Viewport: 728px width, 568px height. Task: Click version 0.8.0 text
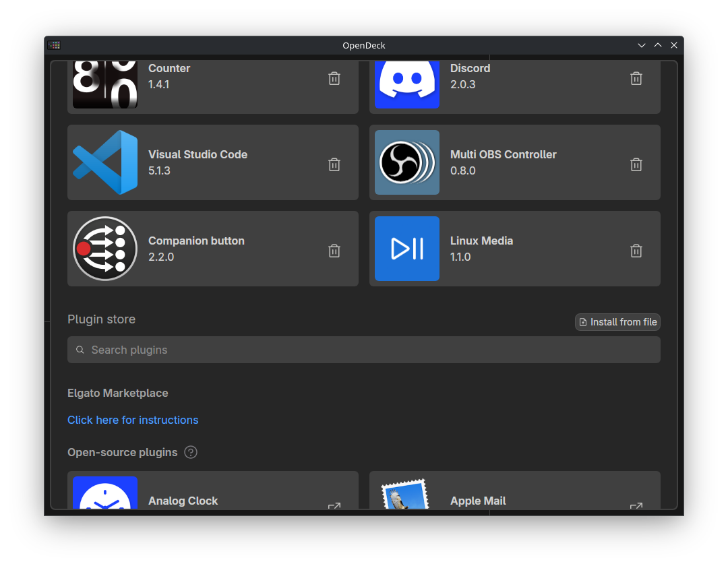(x=463, y=170)
